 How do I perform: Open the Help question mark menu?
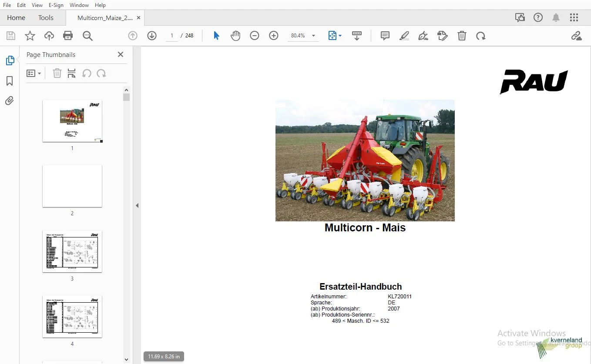538,17
